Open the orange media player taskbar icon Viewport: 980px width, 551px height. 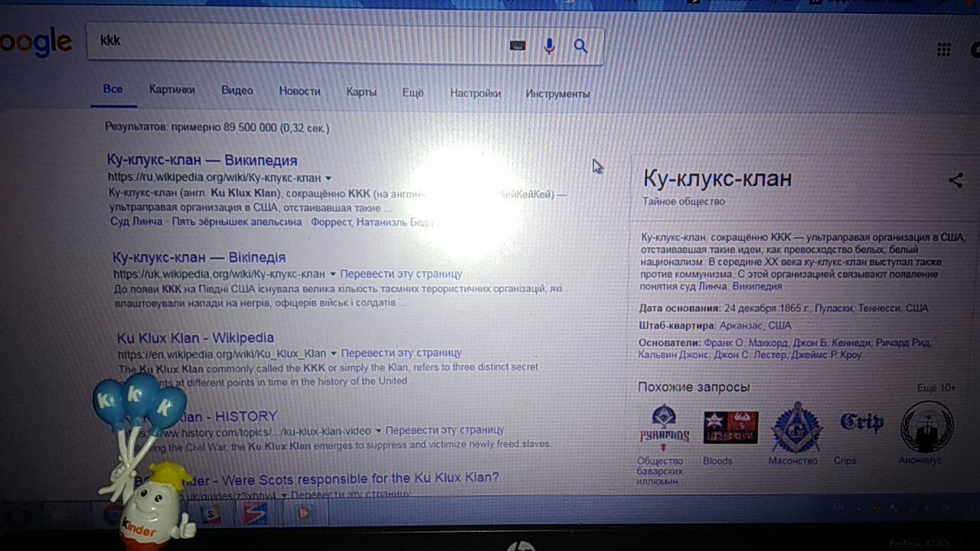click(x=303, y=514)
